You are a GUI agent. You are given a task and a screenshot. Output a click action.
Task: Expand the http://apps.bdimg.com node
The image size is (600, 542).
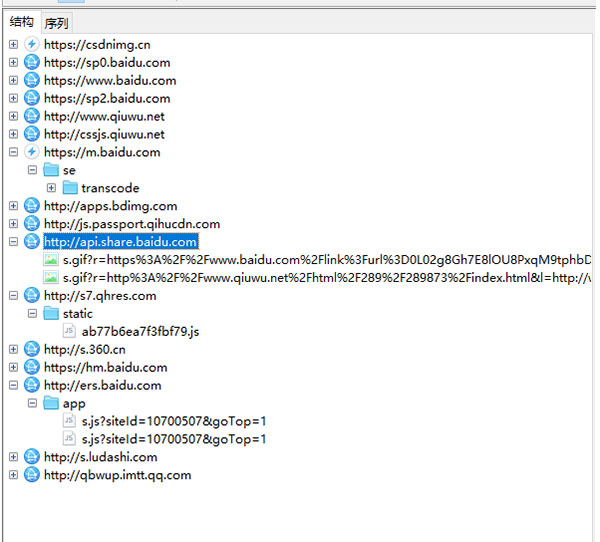coord(13,206)
